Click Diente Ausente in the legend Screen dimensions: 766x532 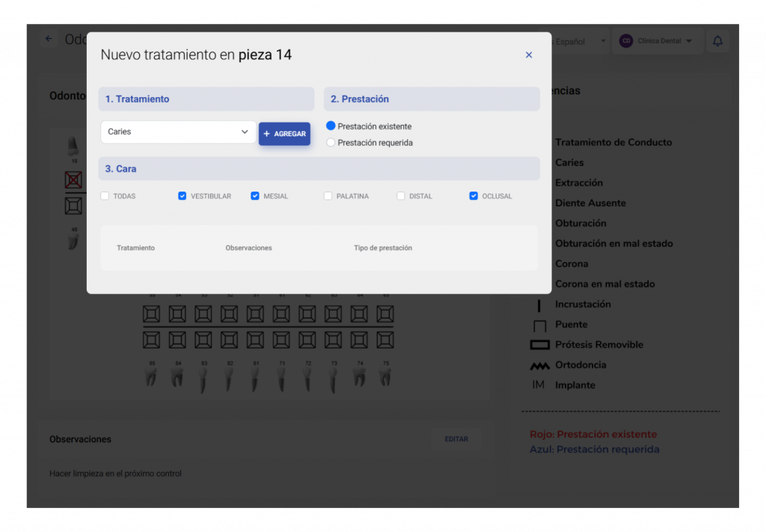591,204
